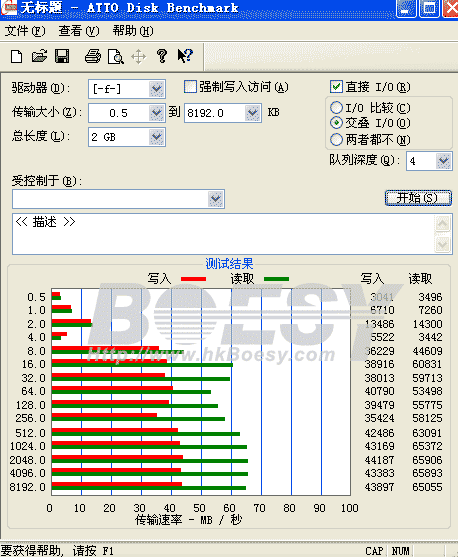Maximize the ATTO Disk Benchmark window
Screen dimensions: 458x557
click(x=429, y=8)
